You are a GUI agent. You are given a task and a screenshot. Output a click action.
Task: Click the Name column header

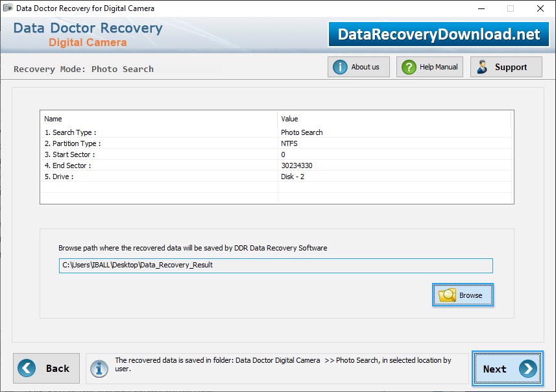(x=53, y=119)
